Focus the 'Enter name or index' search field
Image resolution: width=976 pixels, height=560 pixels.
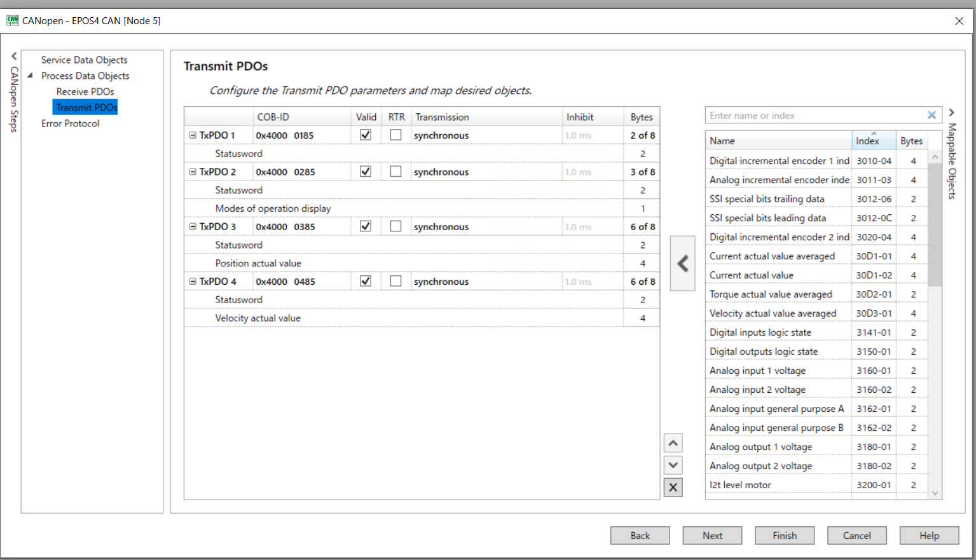pyautogui.click(x=816, y=115)
